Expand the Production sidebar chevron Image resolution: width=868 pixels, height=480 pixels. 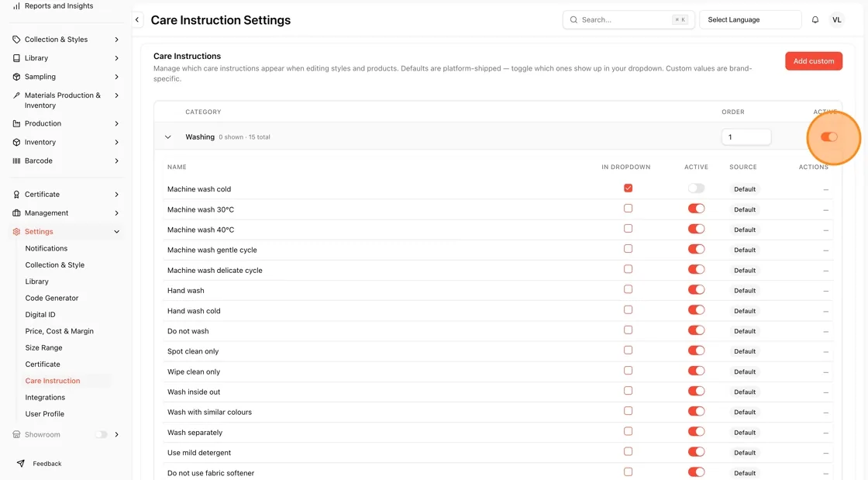click(x=117, y=123)
